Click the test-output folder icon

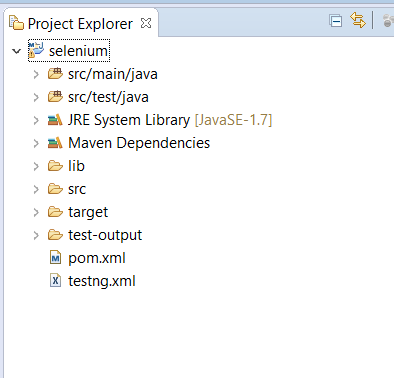tap(55, 235)
